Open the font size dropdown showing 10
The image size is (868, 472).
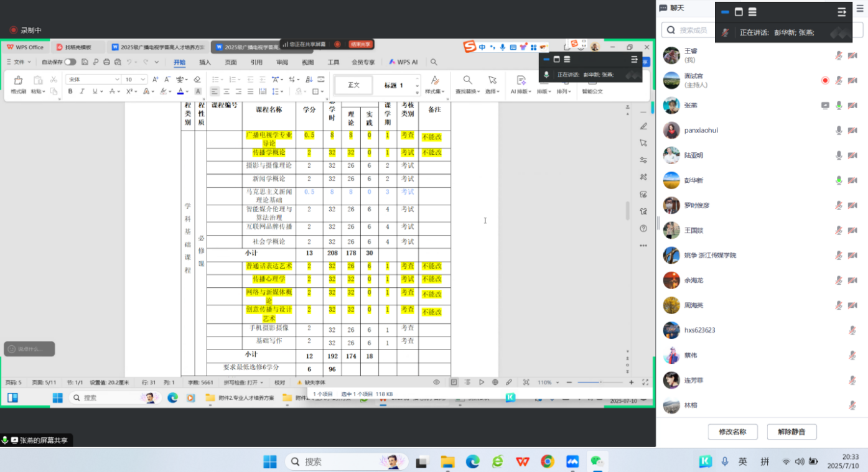pyautogui.click(x=135, y=80)
